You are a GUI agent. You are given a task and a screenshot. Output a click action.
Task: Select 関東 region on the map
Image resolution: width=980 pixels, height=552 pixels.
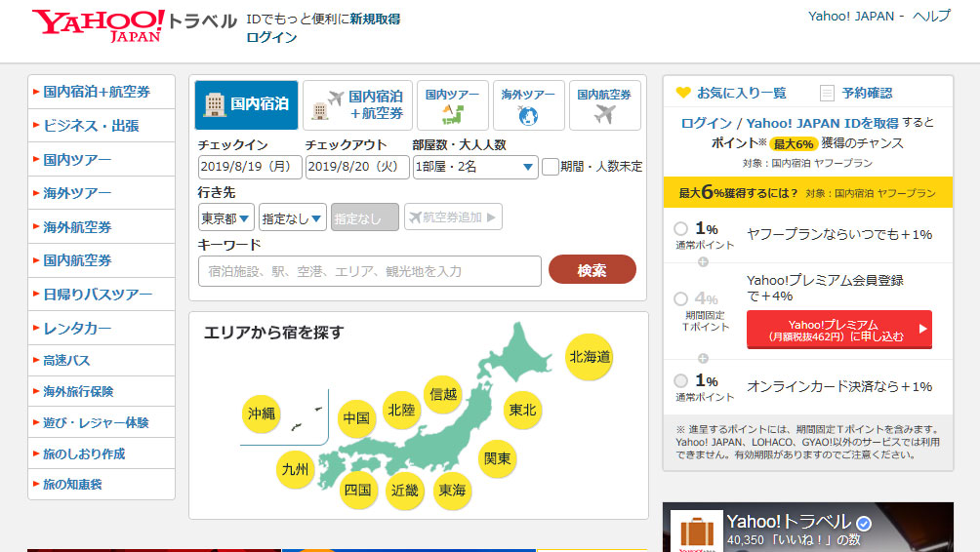click(x=498, y=458)
